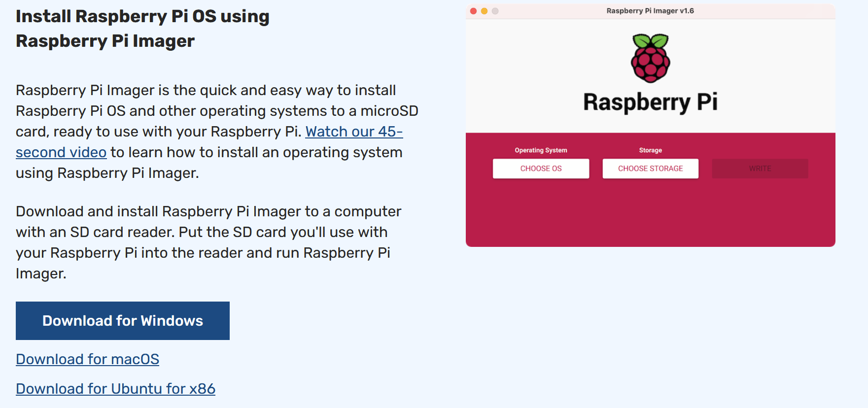Click the Raspberry Pi logo icon
868x408 pixels.
click(651, 58)
